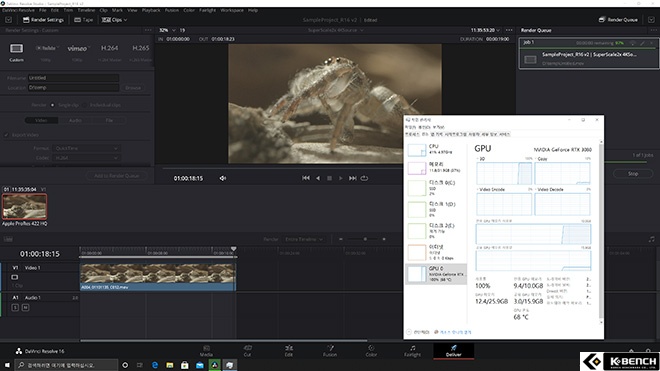This screenshot has width=660, height=371.
Task: Toggle Mute on Audio 1 track
Action: [x=25, y=308]
